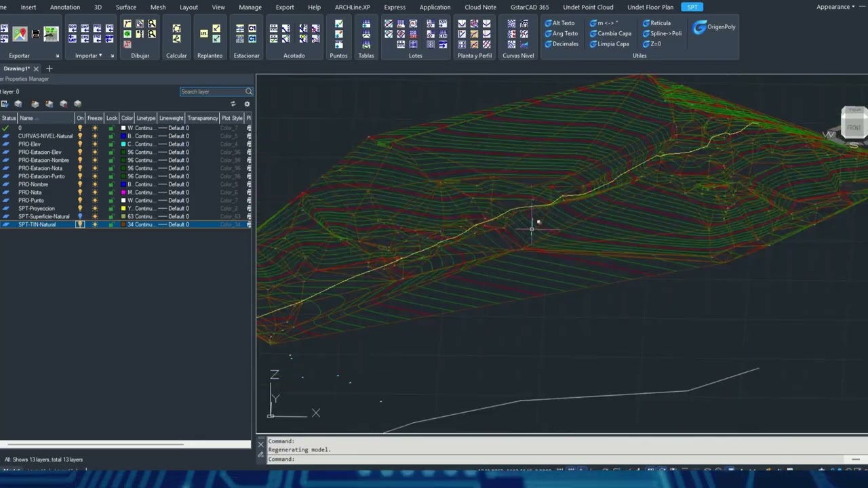Click the Decimales utility
This screenshot has height=488, width=868.
pos(561,44)
